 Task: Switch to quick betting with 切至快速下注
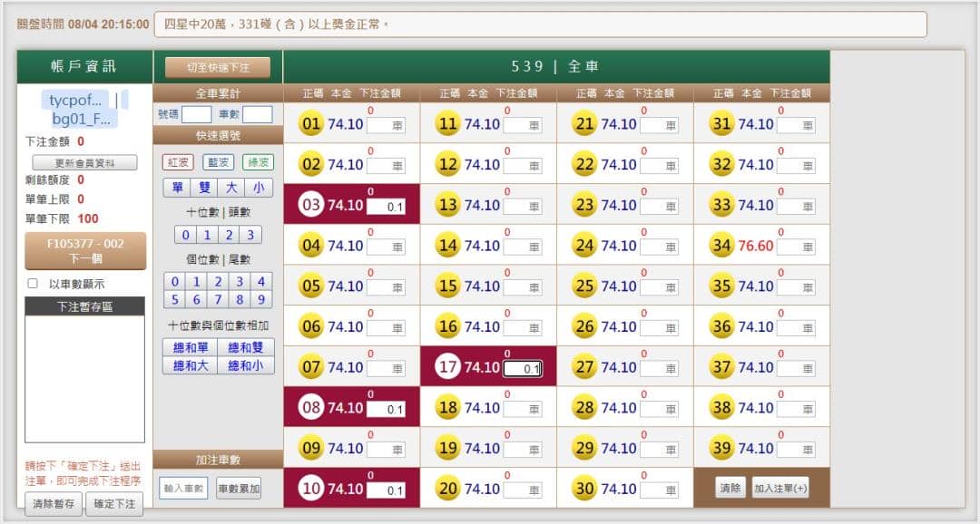(x=218, y=67)
